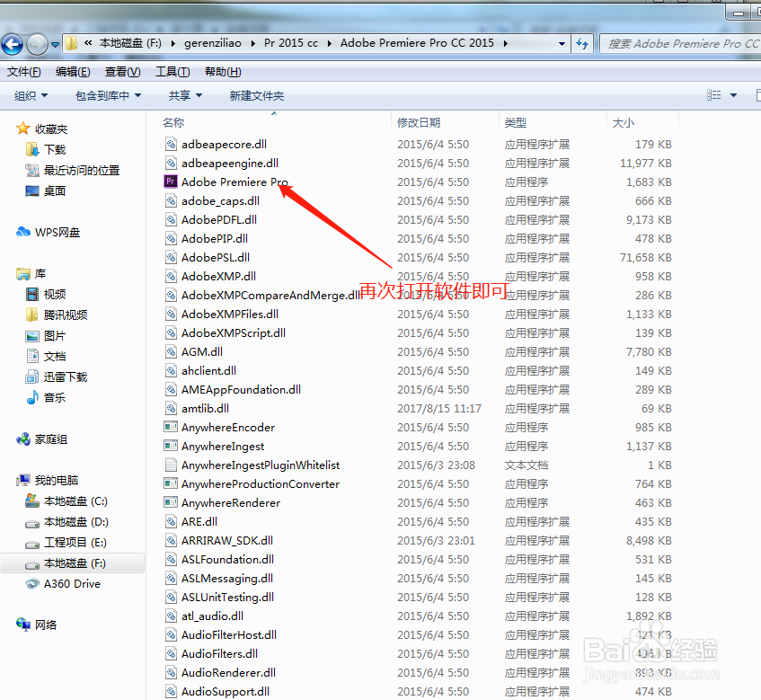Select the AnywhereRenderer application icon
Viewport: 761px width, 700px height.
(171, 502)
